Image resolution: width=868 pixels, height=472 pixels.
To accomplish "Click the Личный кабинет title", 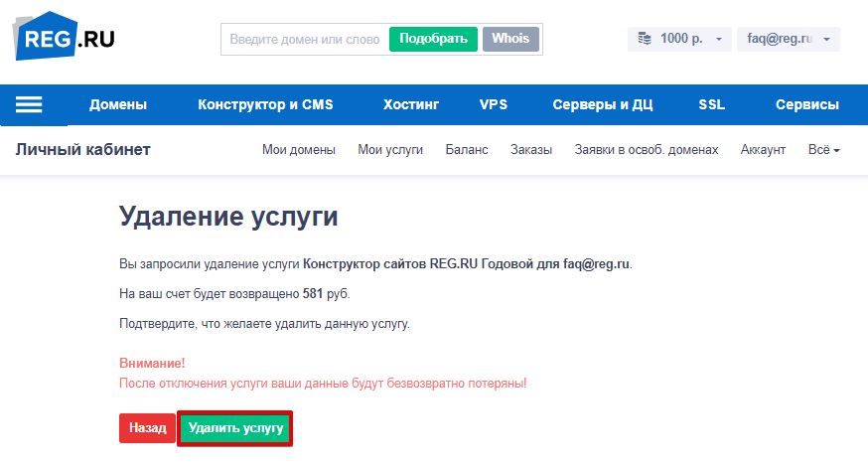I will click(x=83, y=150).
